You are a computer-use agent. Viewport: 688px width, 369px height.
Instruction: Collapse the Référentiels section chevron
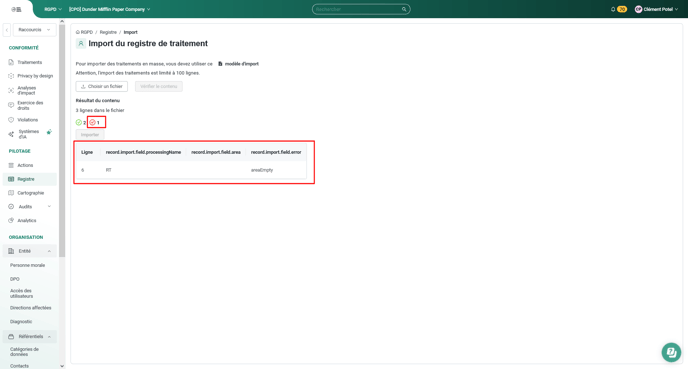click(x=49, y=337)
